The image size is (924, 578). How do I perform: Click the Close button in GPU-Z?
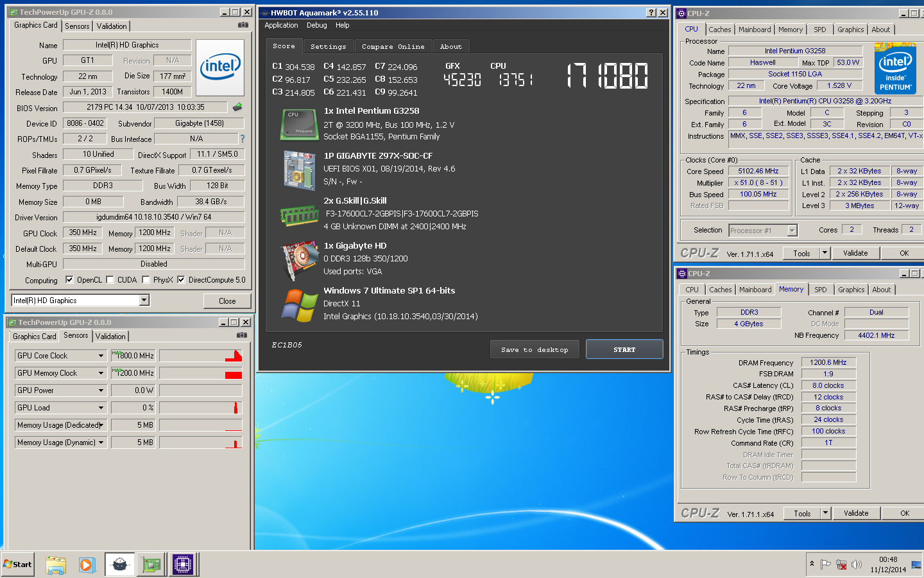tap(227, 301)
